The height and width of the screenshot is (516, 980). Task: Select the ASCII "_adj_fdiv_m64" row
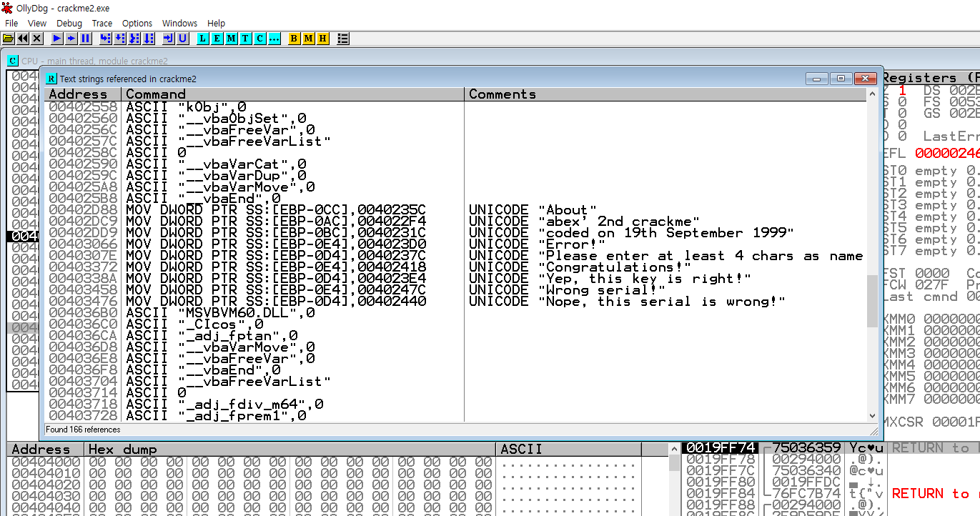click(455, 405)
